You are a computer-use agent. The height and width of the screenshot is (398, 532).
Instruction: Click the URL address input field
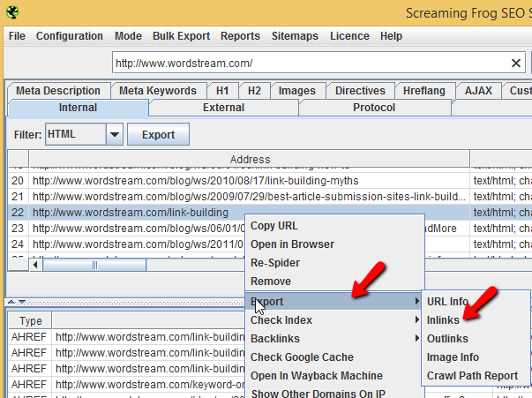pos(309,63)
